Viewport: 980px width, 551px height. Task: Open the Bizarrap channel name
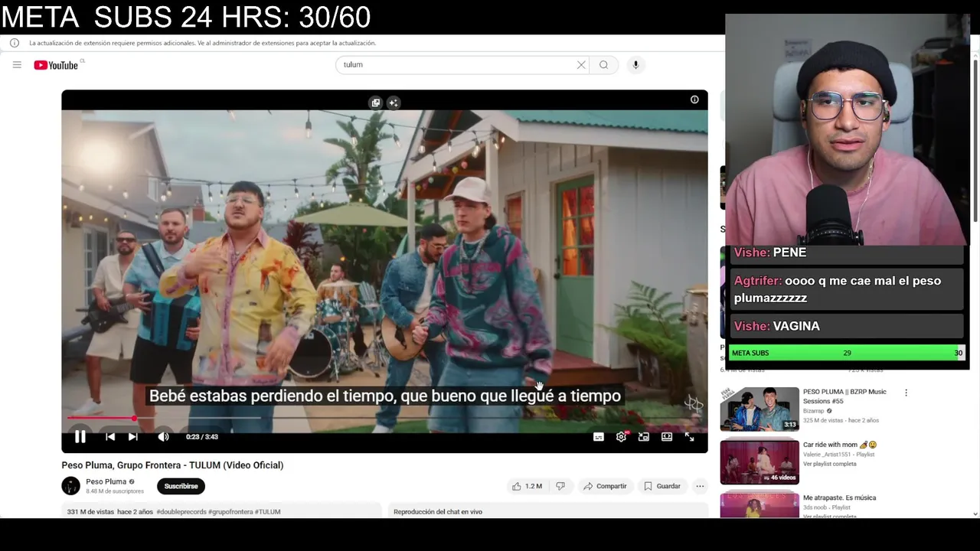tap(814, 411)
